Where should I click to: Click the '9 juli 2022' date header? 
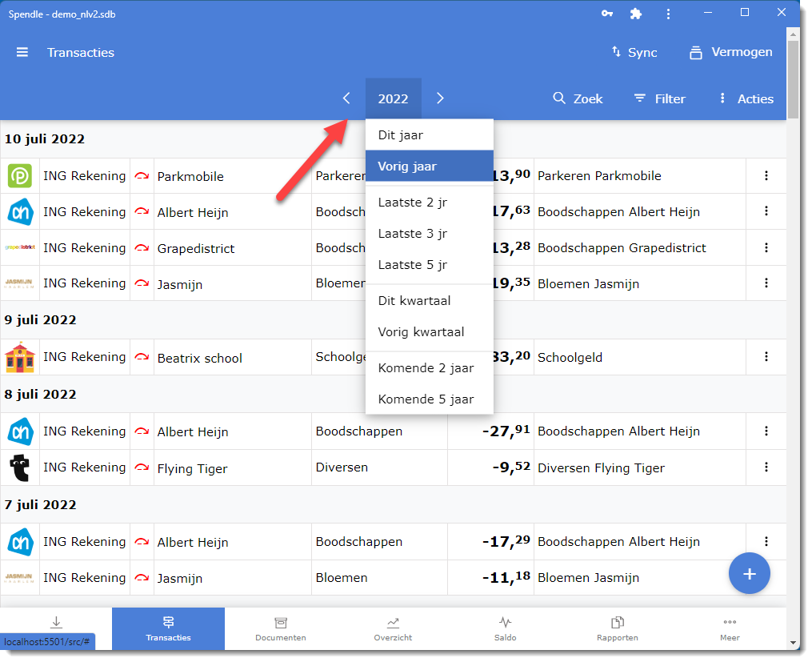tap(40, 319)
